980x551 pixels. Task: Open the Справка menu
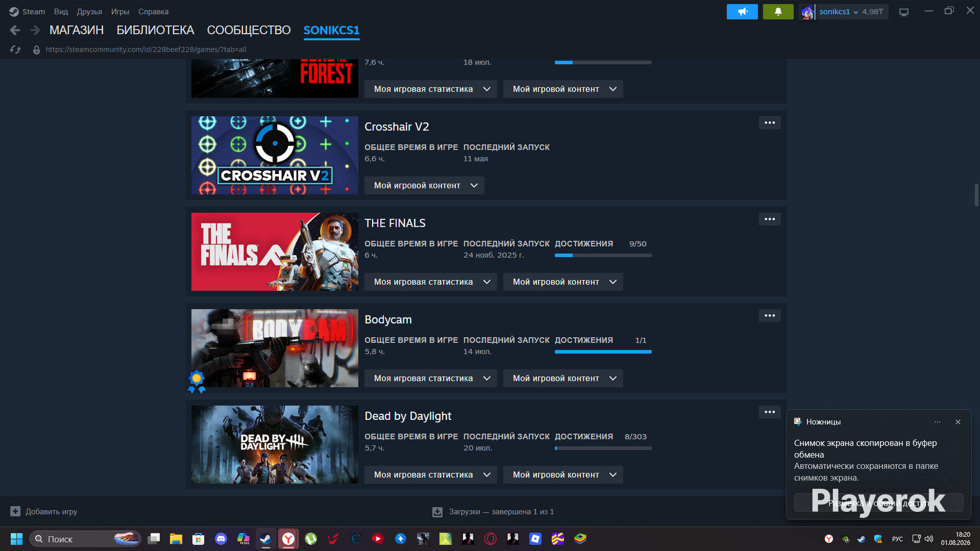(153, 12)
